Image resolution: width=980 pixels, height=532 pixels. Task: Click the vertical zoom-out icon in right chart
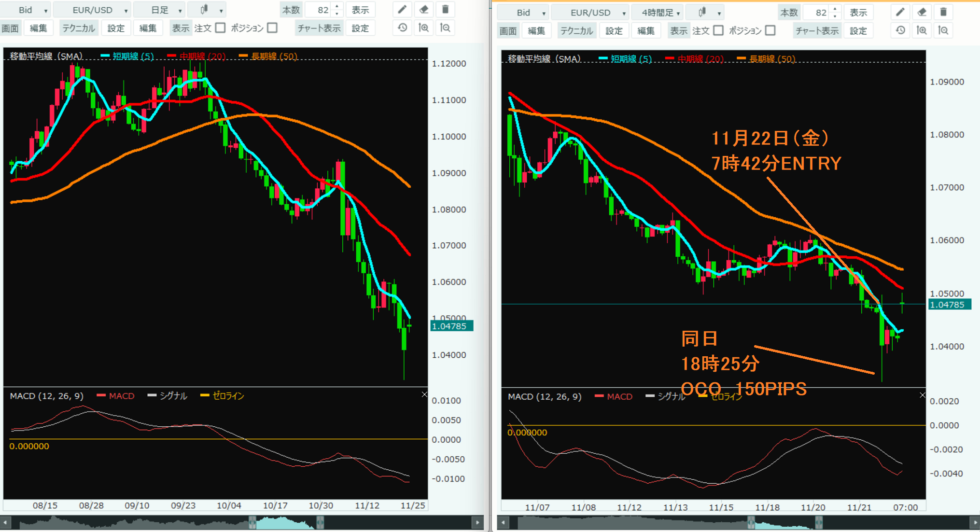pyautogui.click(x=943, y=30)
